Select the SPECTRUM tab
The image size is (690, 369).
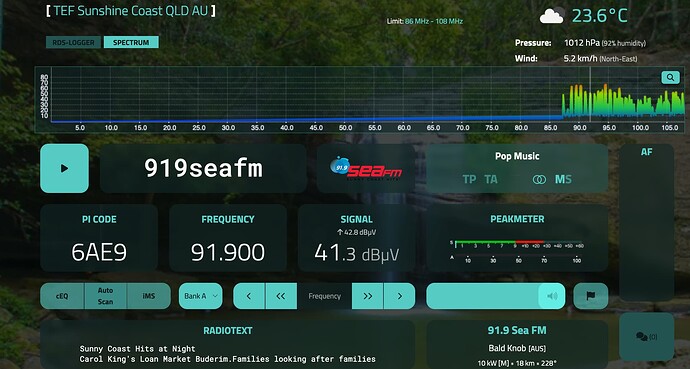[131, 42]
